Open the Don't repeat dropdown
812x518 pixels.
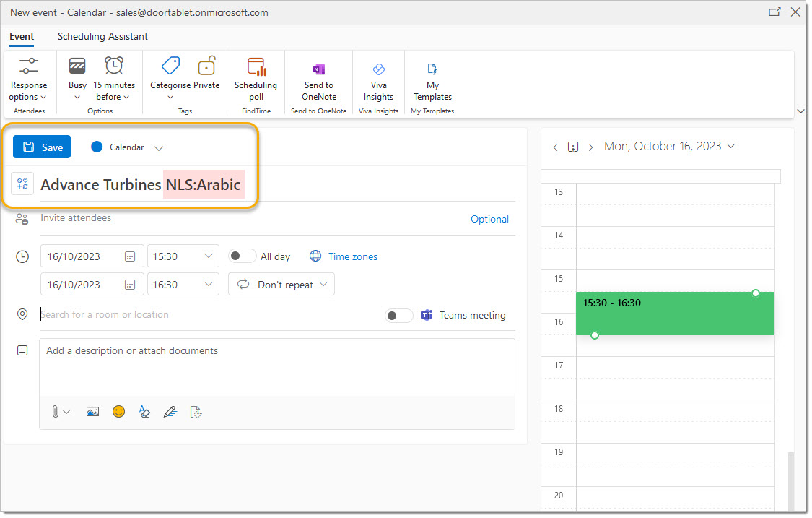(281, 285)
